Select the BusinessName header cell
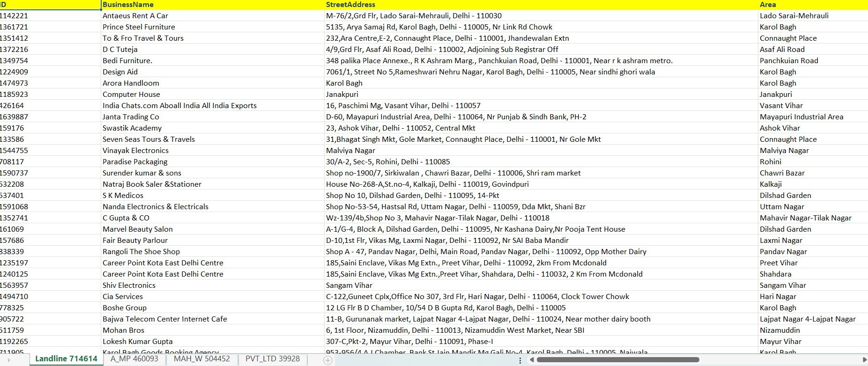Image resolution: width=868 pixels, height=366 pixels. [212, 5]
